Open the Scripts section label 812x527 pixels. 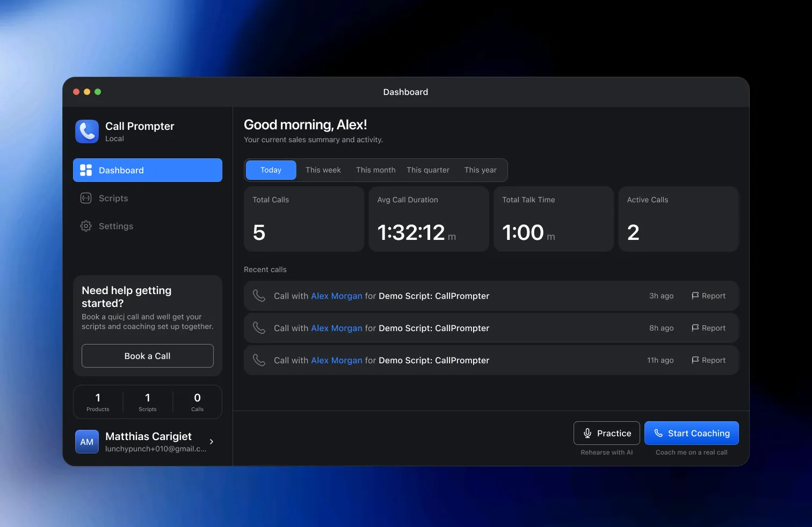click(x=113, y=198)
